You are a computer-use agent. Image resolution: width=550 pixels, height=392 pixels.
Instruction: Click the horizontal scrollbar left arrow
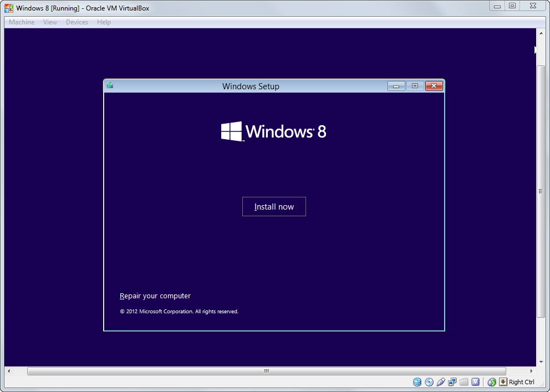[9, 371]
